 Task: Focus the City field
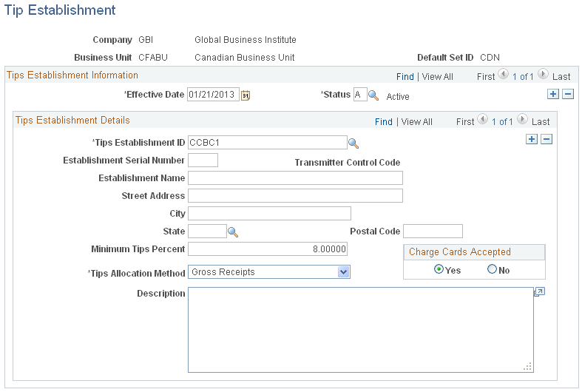coord(269,214)
